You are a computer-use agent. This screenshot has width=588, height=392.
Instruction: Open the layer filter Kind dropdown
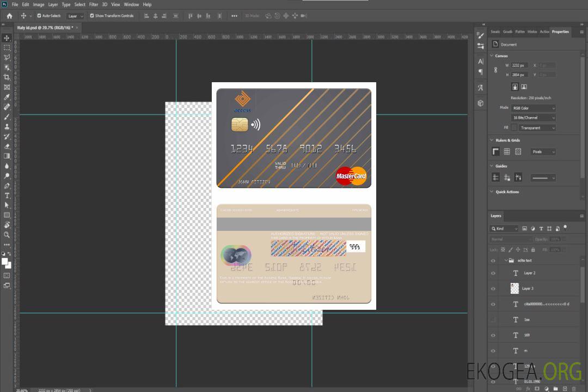[x=504, y=229]
